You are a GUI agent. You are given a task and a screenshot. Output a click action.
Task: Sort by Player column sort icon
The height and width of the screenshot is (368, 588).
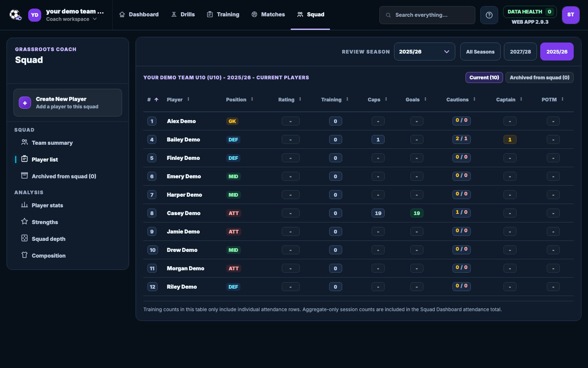tap(188, 99)
